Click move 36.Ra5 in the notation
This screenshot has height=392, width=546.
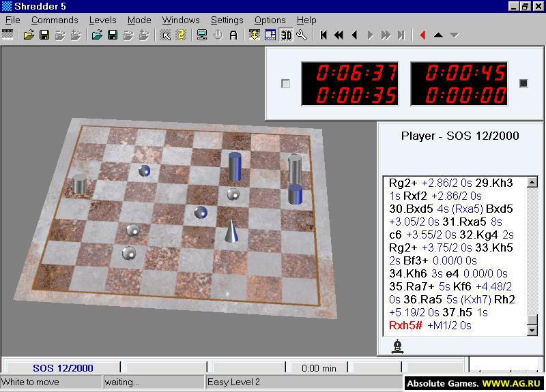(x=422, y=299)
